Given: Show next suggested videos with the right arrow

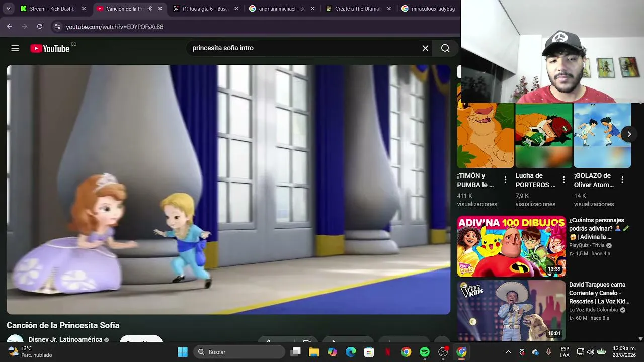Looking at the screenshot, I should [629, 134].
